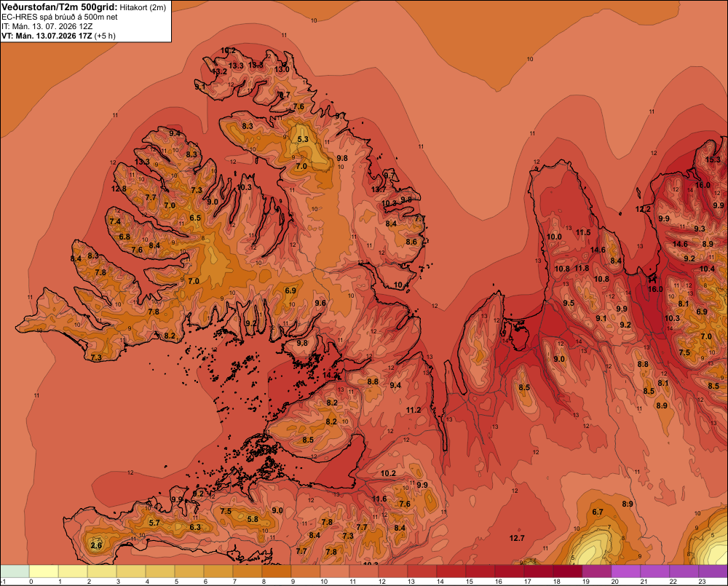The image size is (728, 586).
Task: Click the '12.8' temperature value
Action: tap(119, 189)
